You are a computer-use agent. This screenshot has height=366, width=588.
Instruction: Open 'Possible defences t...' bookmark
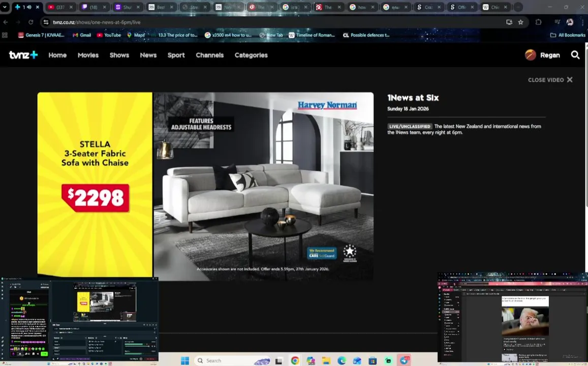pos(366,35)
